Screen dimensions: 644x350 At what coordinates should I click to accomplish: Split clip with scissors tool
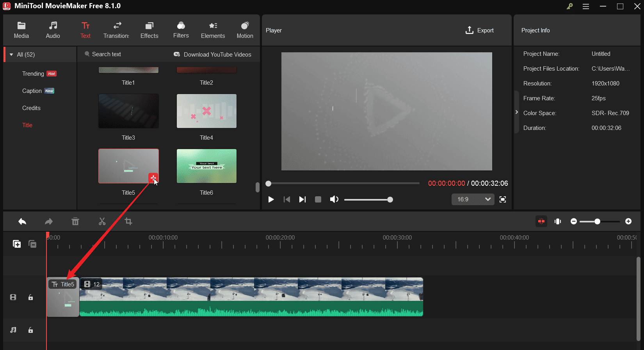(x=102, y=222)
